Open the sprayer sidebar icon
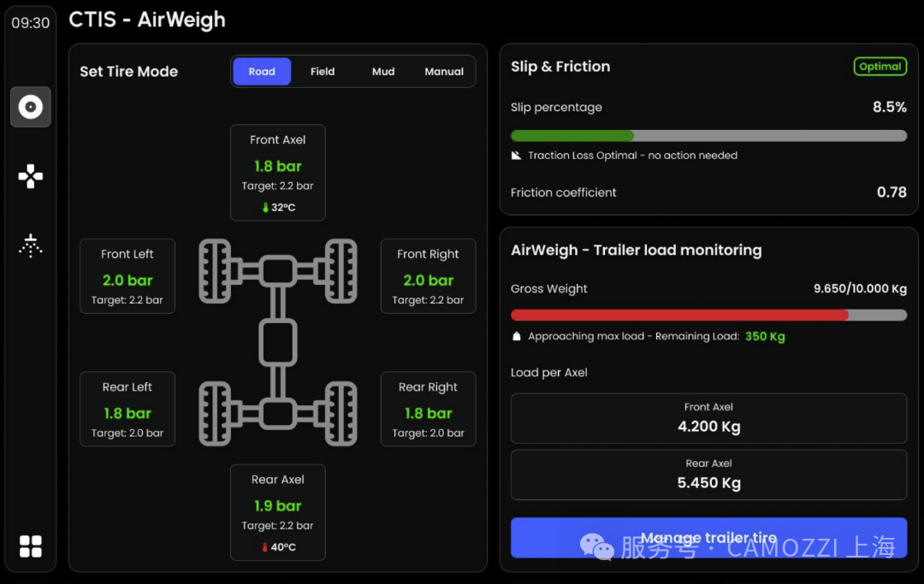Screen dimensions: 924x584 click(x=31, y=245)
